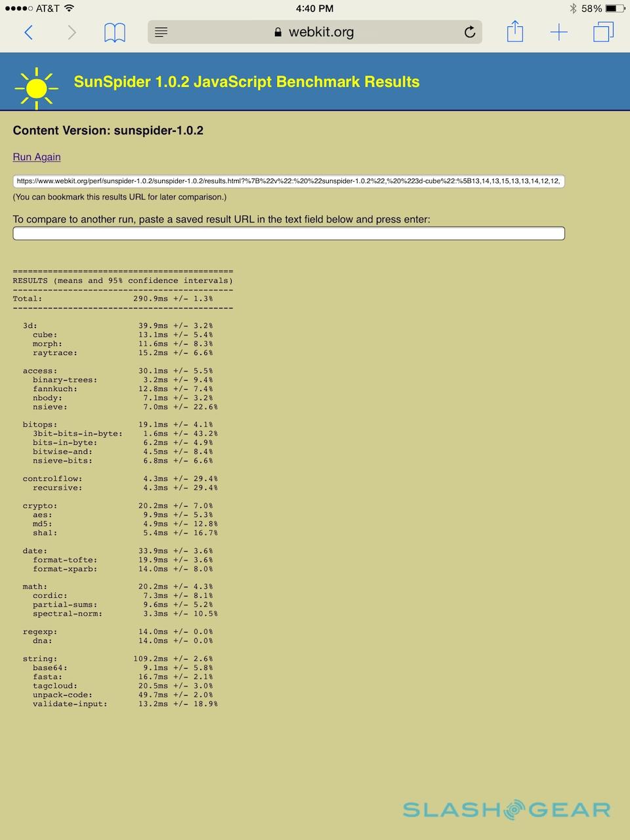Tap the Bluetooth status icon

(x=573, y=9)
